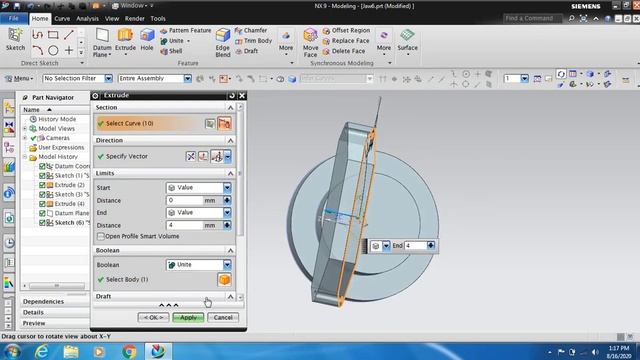The width and height of the screenshot is (640, 360).
Task: Toggle the Sketch (1) feature checkbox
Action: click(x=42, y=176)
